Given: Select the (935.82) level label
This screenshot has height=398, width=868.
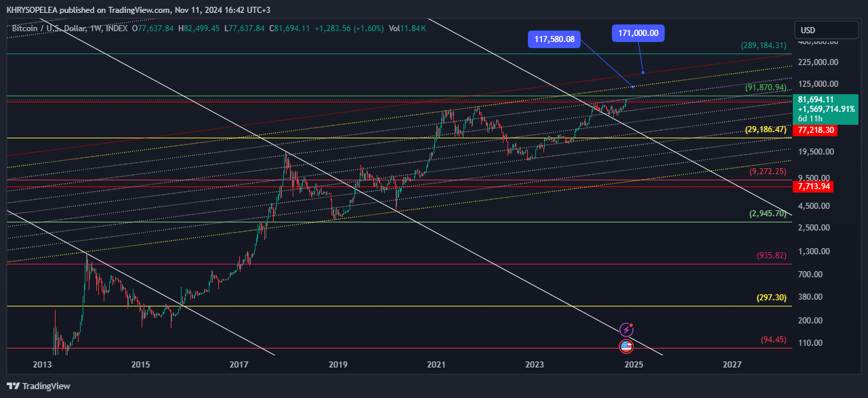Looking at the screenshot, I should click(x=771, y=256).
